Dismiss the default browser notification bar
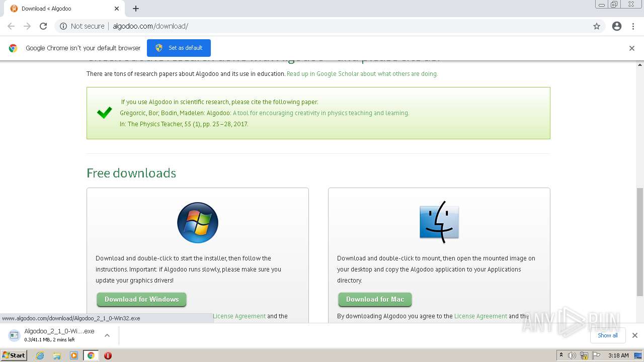This screenshot has height=362, width=644. click(632, 48)
